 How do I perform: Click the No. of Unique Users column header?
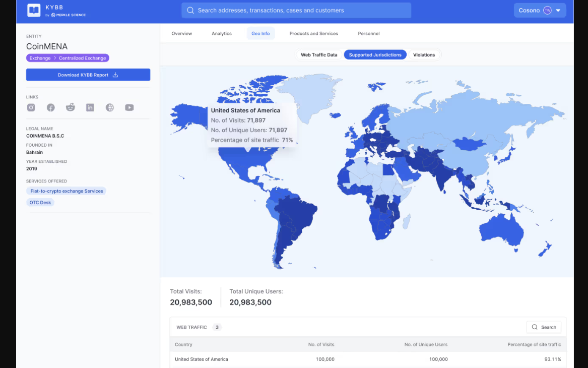[x=426, y=344]
